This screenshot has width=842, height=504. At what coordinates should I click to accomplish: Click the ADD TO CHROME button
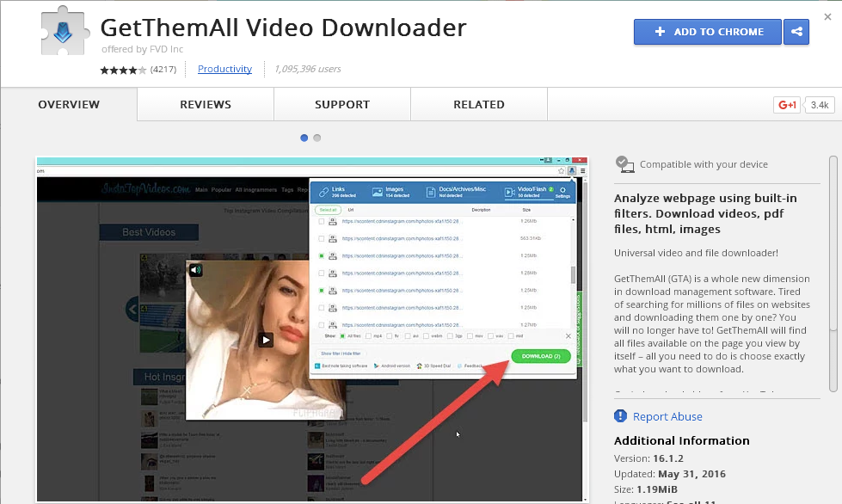707,32
